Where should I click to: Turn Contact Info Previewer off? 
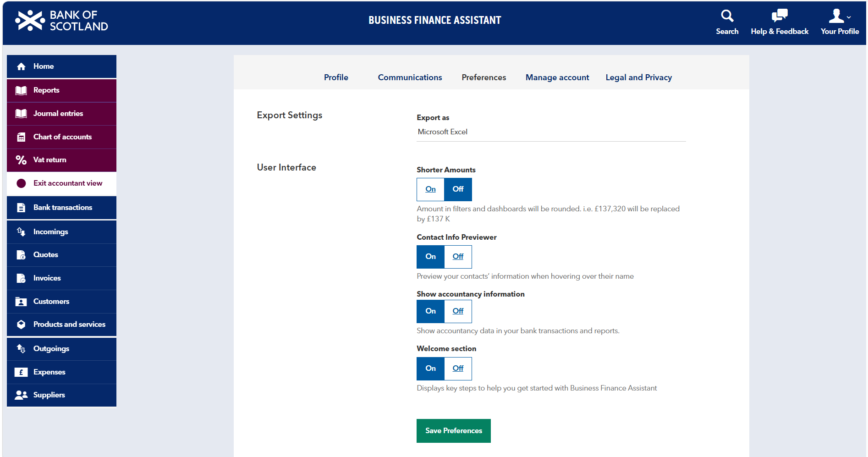458,257
